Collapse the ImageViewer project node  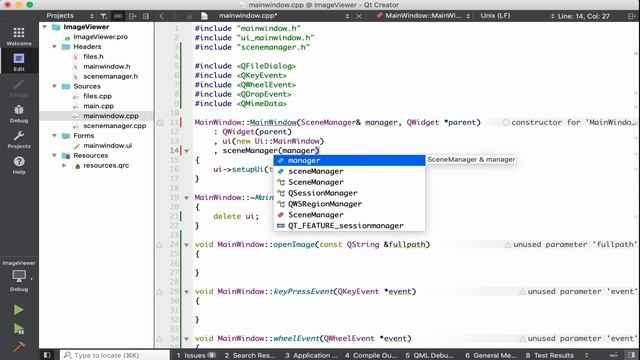click(x=44, y=27)
